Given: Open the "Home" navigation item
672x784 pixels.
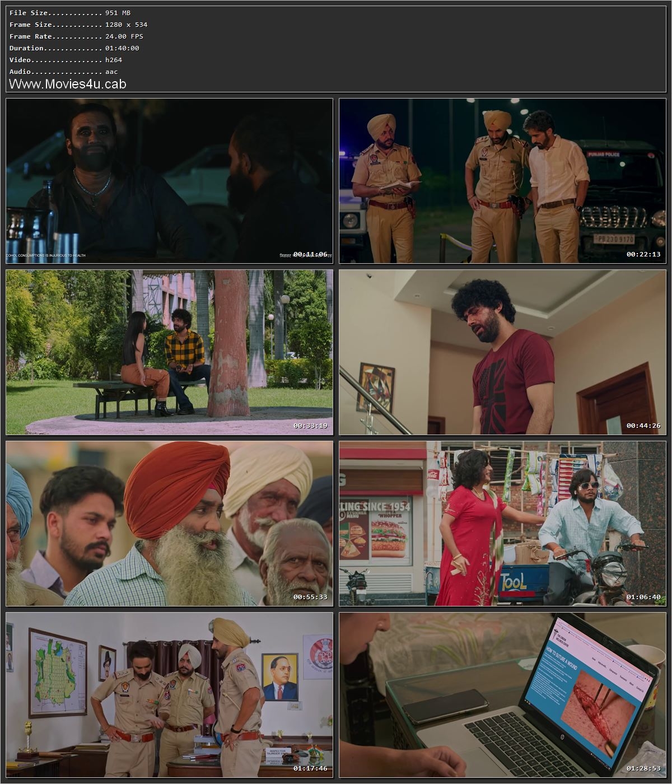Looking at the screenshot, I should [x=594, y=659].
